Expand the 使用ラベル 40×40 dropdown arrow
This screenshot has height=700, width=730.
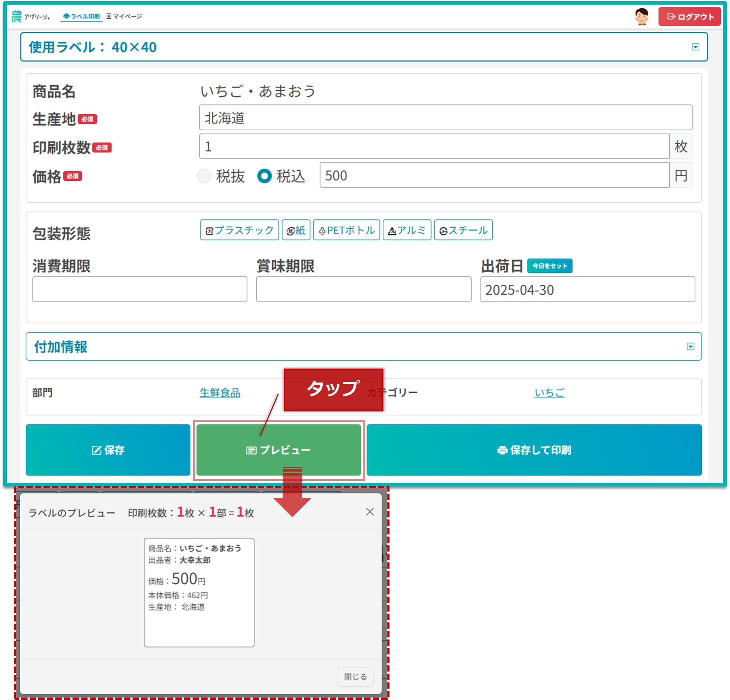point(695,47)
